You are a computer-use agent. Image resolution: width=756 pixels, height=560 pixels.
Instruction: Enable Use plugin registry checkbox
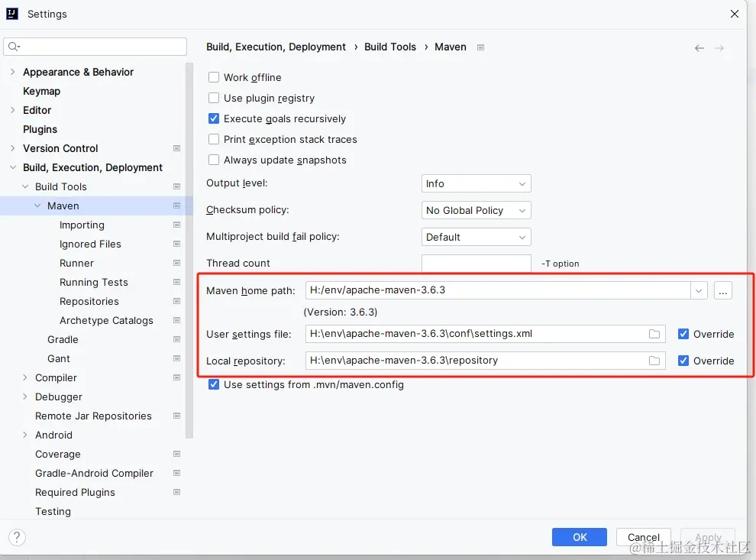tap(214, 98)
